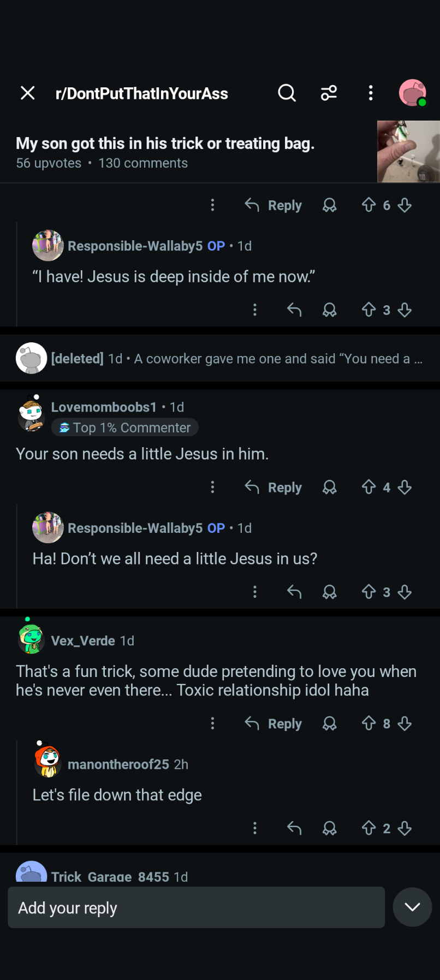Downvote Vex_Verde's comment
The width and height of the screenshot is (440, 980).
pyautogui.click(x=405, y=723)
